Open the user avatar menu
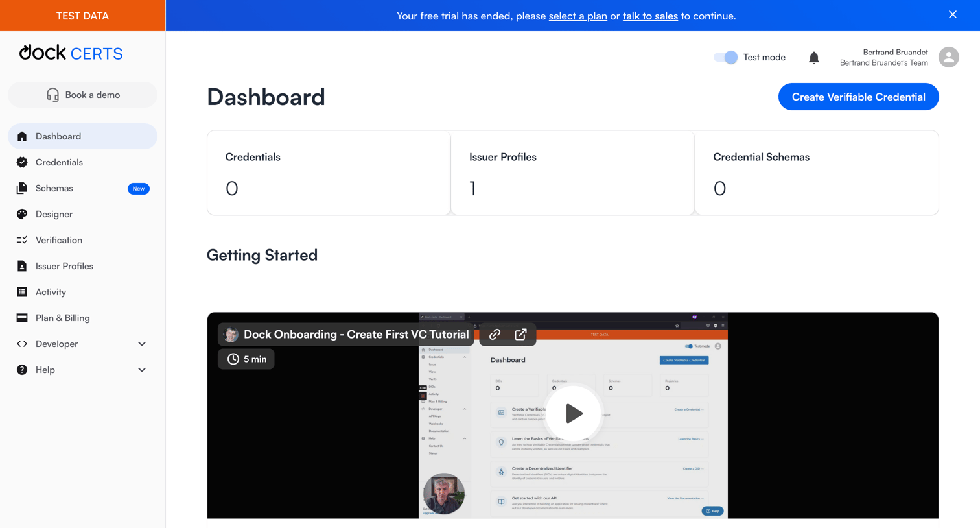The width and height of the screenshot is (980, 528). tap(949, 57)
